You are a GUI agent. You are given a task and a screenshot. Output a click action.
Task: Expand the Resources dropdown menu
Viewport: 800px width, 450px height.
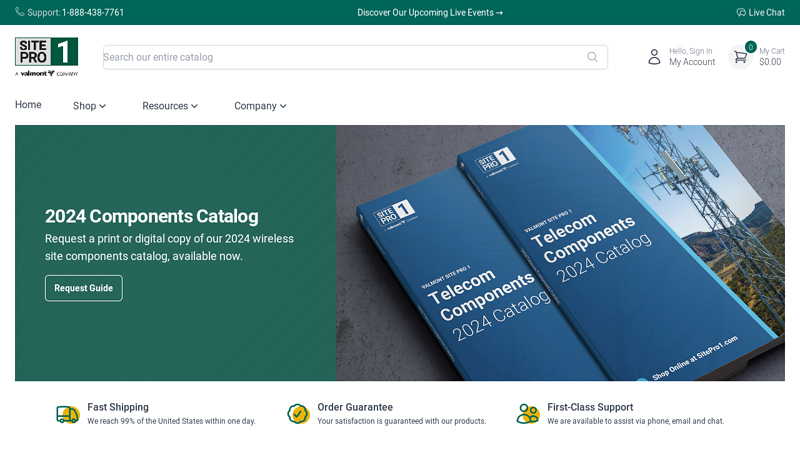[x=170, y=106]
